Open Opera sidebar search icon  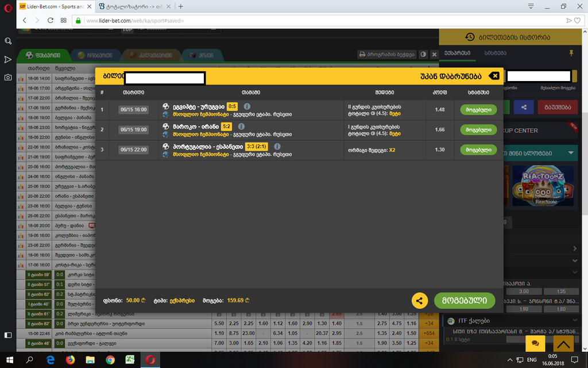click(x=8, y=41)
